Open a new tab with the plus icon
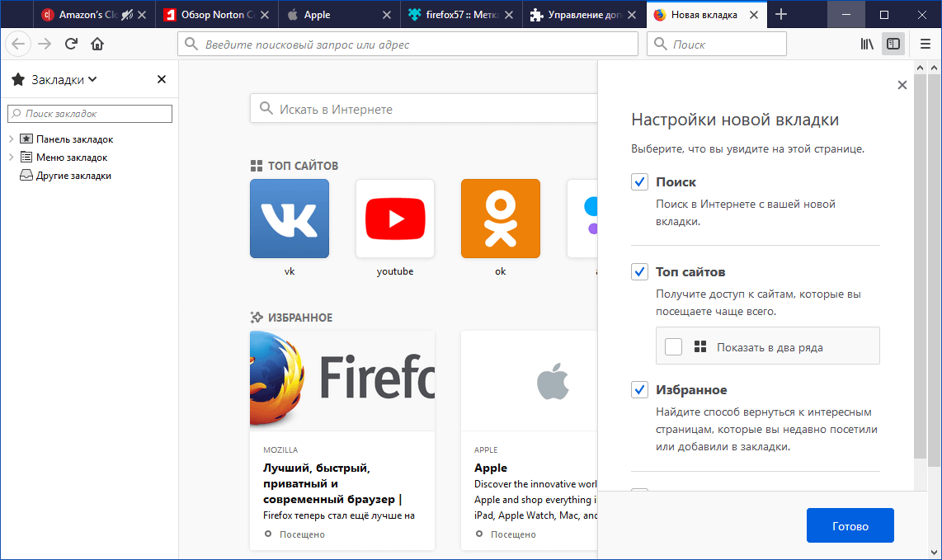The height and width of the screenshot is (560, 942). [x=781, y=14]
